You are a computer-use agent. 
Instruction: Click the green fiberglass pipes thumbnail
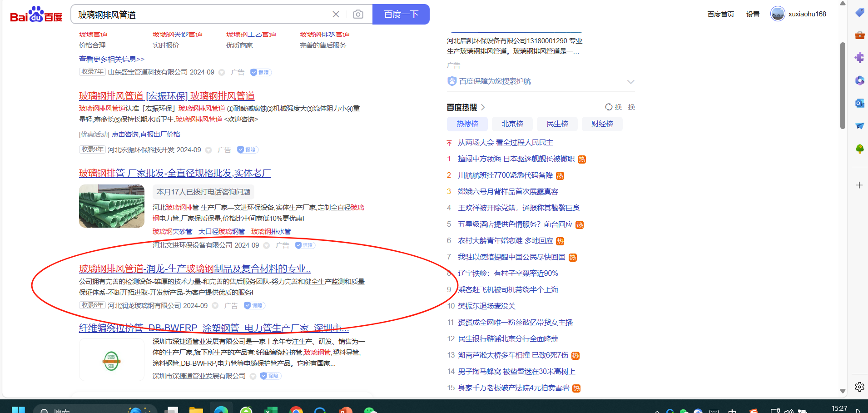pyautogui.click(x=112, y=206)
